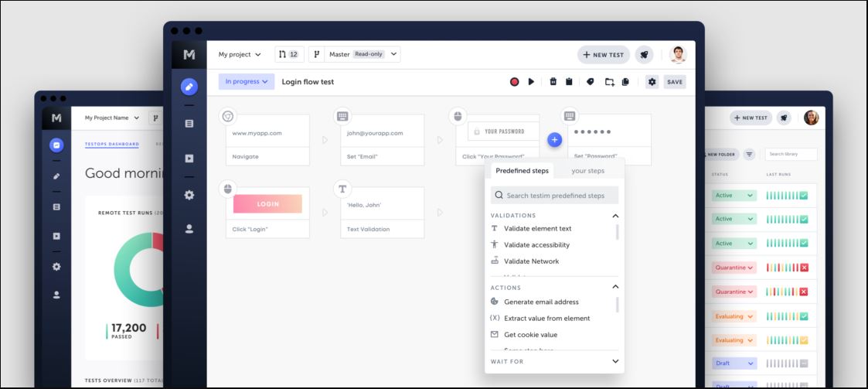868x389 pixels.
Task: Click the Search library field in right window
Action: click(x=791, y=154)
